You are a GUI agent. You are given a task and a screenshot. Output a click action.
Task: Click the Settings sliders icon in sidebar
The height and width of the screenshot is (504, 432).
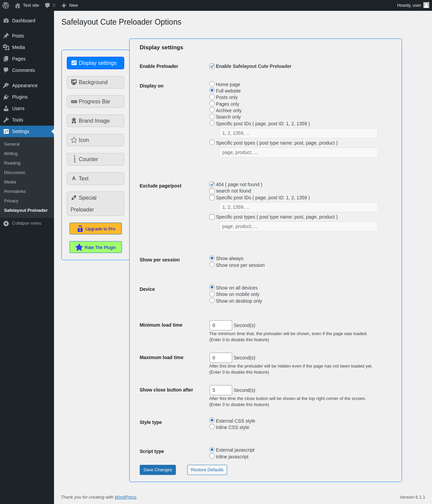(6, 131)
